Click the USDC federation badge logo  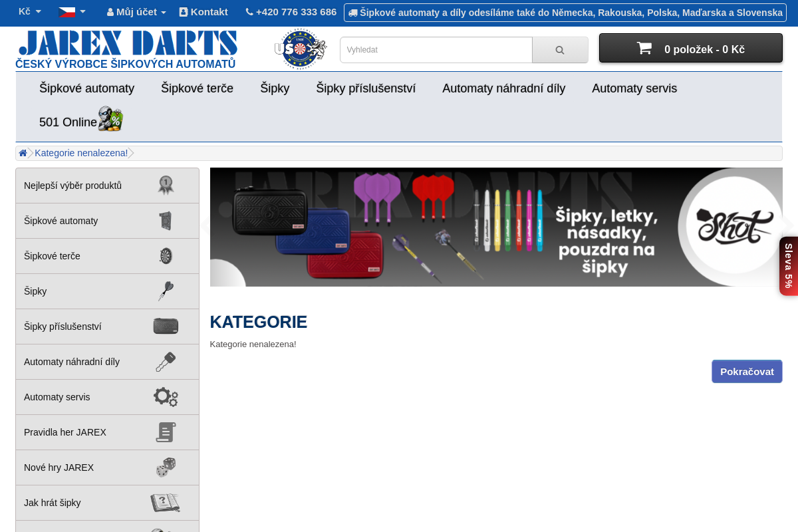point(300,49)
